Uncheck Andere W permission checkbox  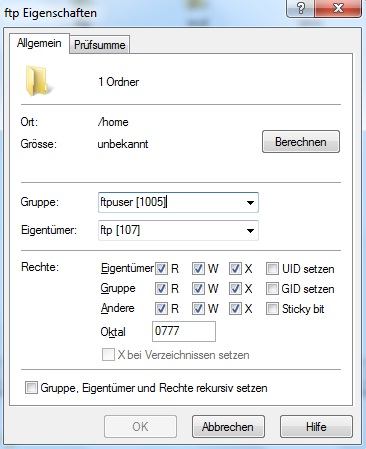click(198, 309)
